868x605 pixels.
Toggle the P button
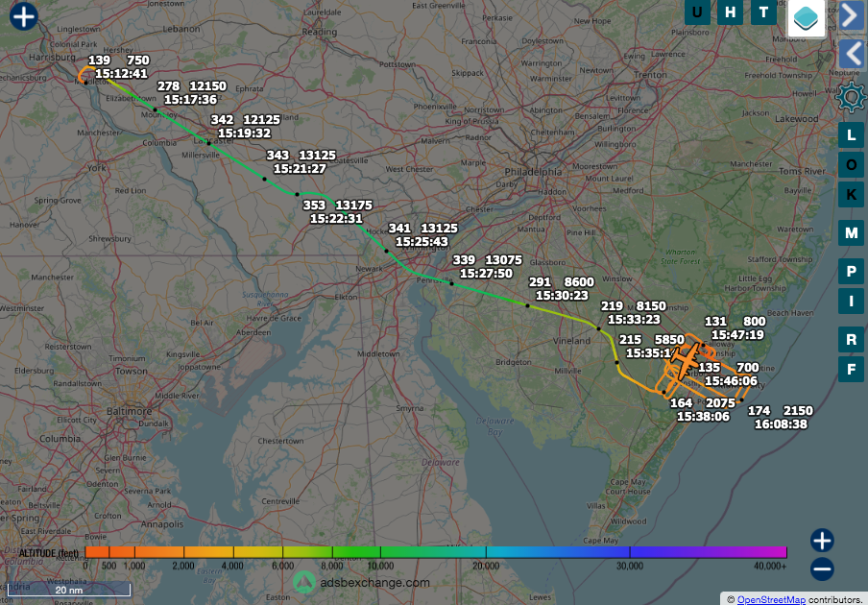point(851,271)
